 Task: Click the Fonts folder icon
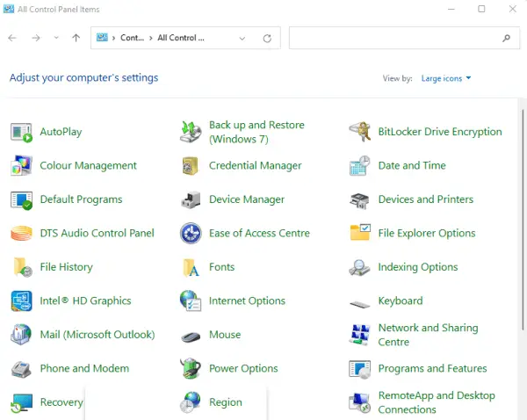(191, 268)
